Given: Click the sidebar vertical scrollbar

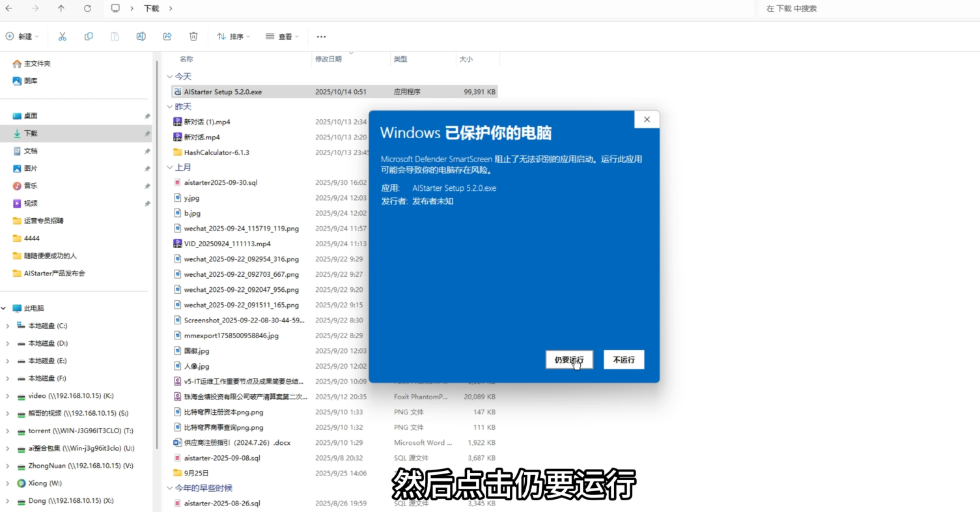Looking at the screenshot, I should [156, 254].
